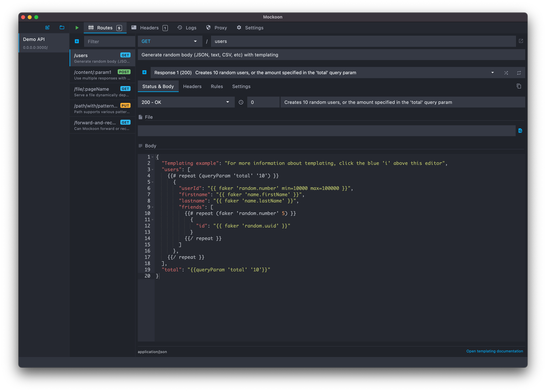This screenshot has height=392, width=546.
Task: Open the Proxy tab
Action: pos(217,28)
